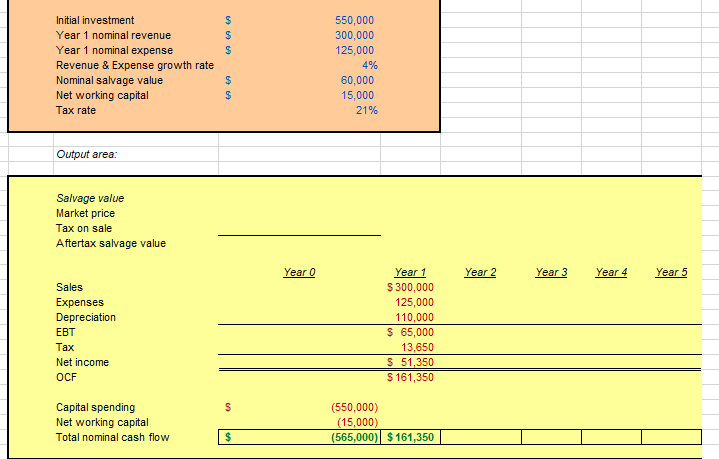Click the 13,650 tax cell
The image size is (719, 459).
click(417, 348)
